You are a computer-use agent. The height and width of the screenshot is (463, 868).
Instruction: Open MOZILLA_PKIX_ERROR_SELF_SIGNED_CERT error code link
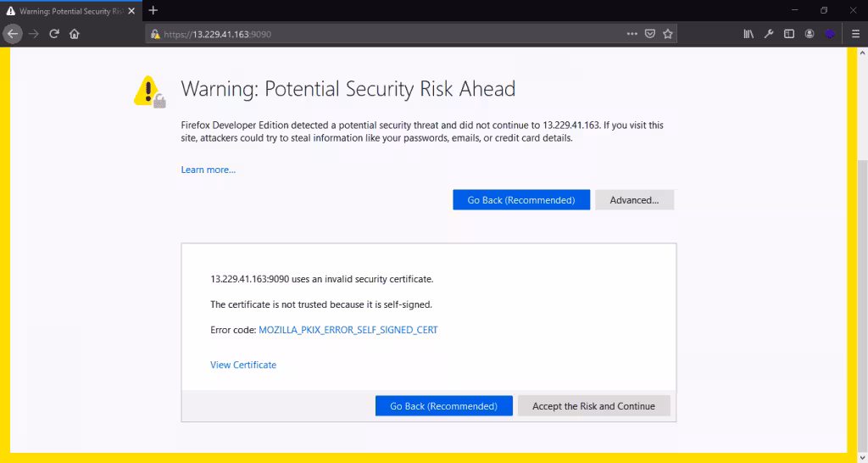[x=348, y=330]
